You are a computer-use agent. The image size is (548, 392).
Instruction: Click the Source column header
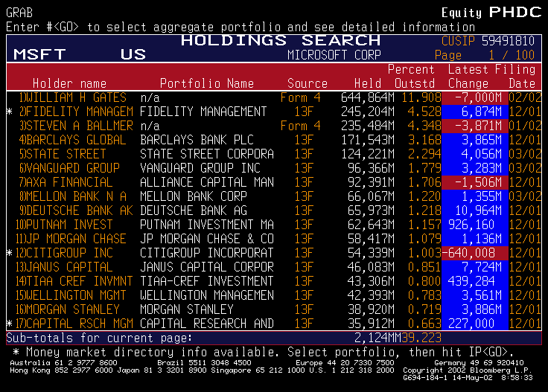pos(308,83)
